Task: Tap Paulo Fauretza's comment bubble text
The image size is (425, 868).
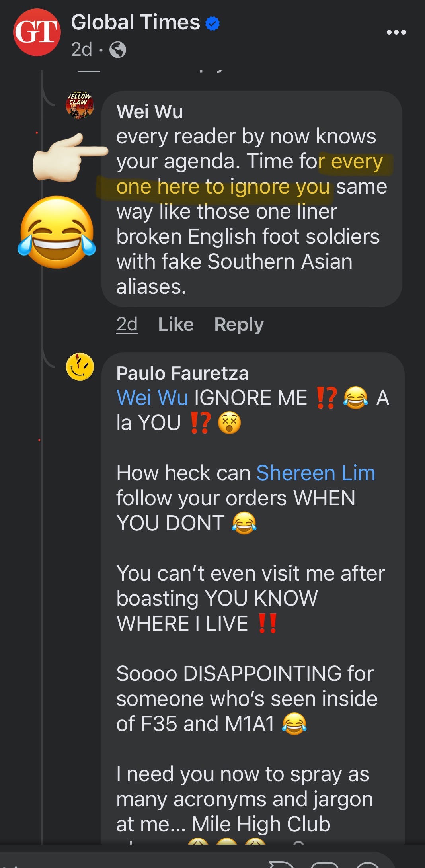Action: 253,598
